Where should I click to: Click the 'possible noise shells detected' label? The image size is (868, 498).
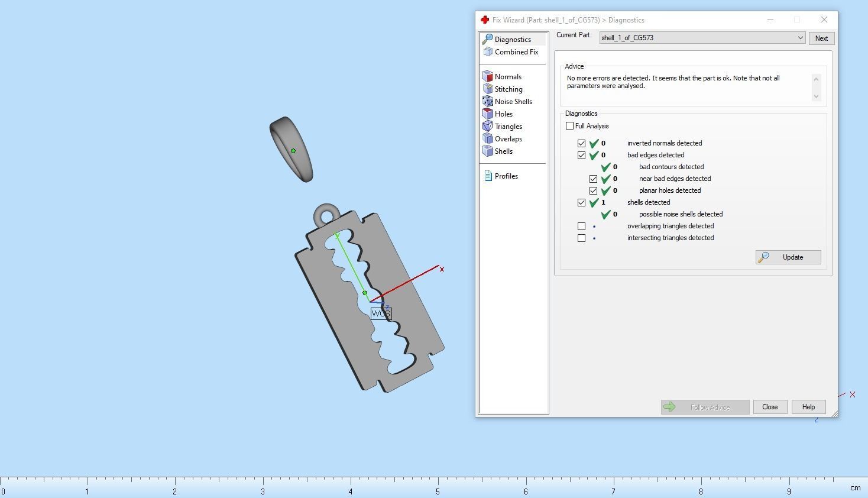(x=681, y=214)
